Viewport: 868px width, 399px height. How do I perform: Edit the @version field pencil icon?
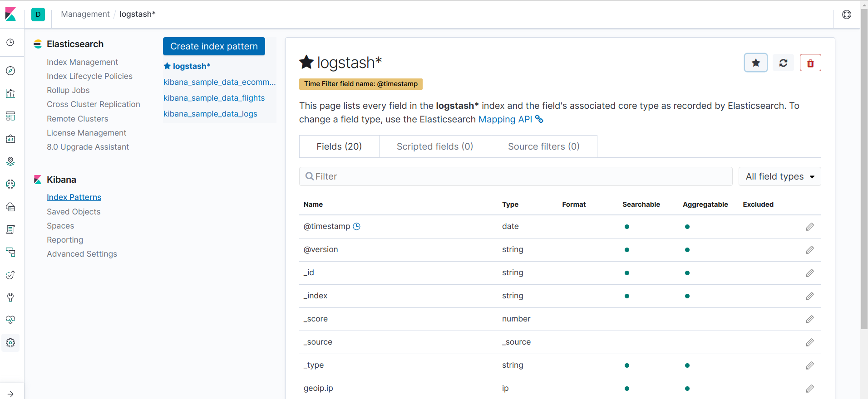tap(810, 250)
